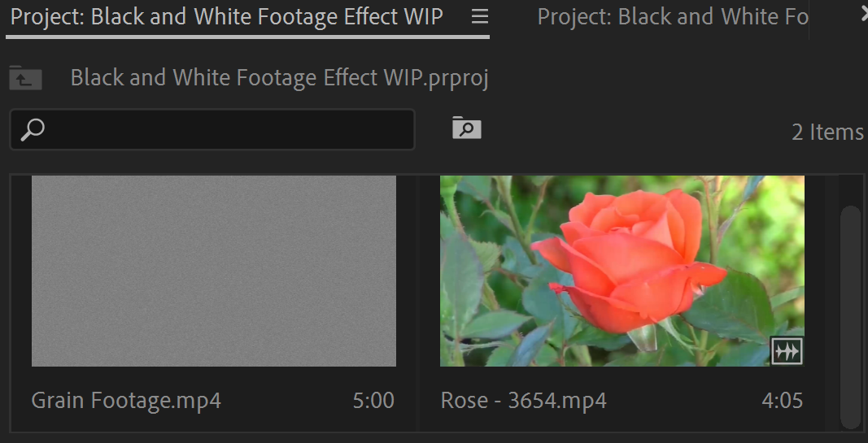868x443 pixels.
Task: Focus the project search input field
Action: point(212,129)
